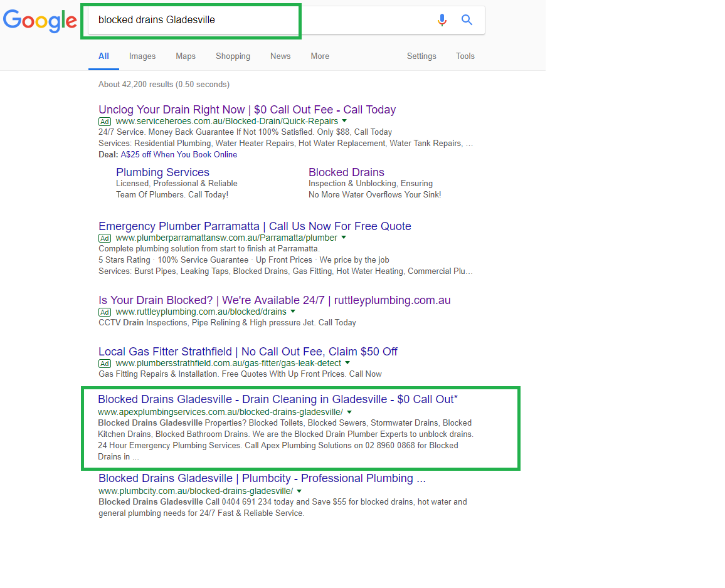Click the www.apexplumbingservices.com.au URL text

221,412
